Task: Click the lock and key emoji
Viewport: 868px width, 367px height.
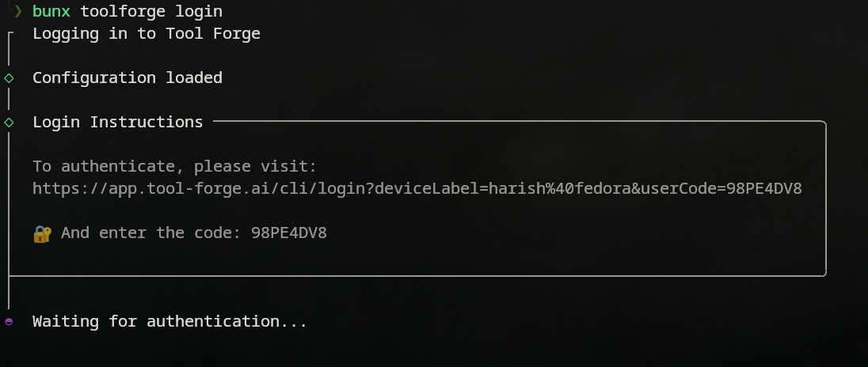Action: [x=42, y=233]
